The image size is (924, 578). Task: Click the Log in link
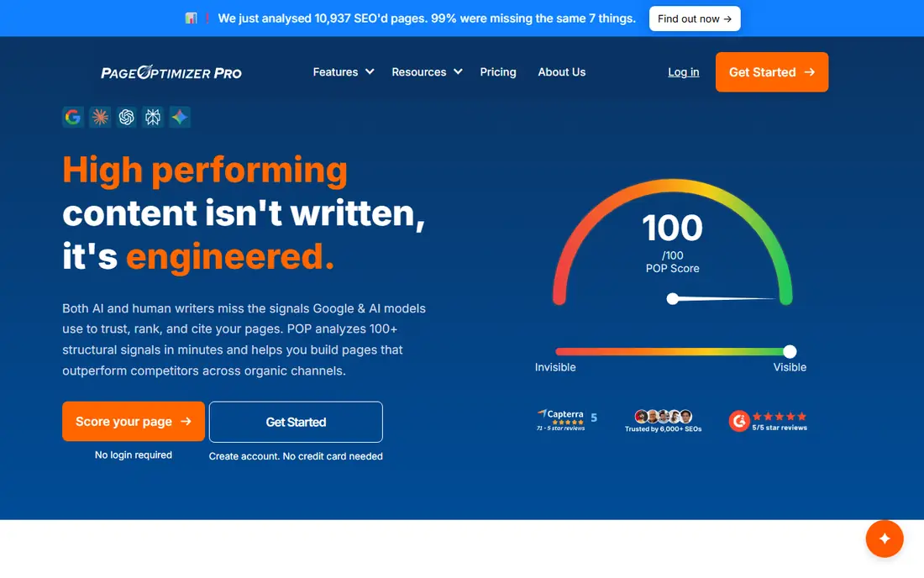684,72
